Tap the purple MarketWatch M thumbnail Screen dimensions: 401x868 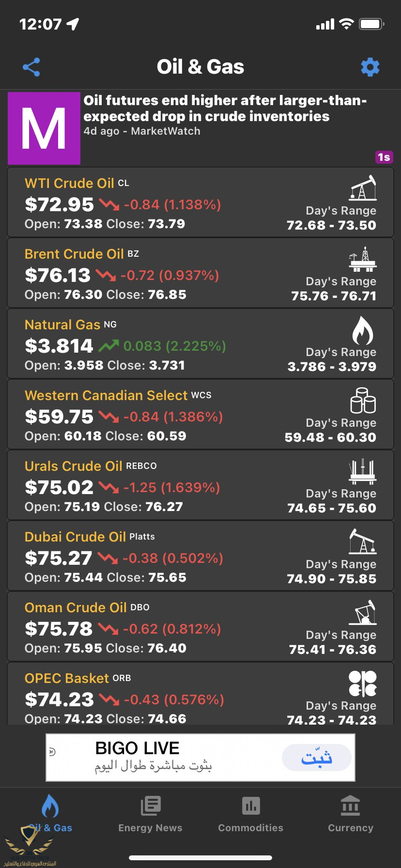pyautogui.click(x=44, y=128)
